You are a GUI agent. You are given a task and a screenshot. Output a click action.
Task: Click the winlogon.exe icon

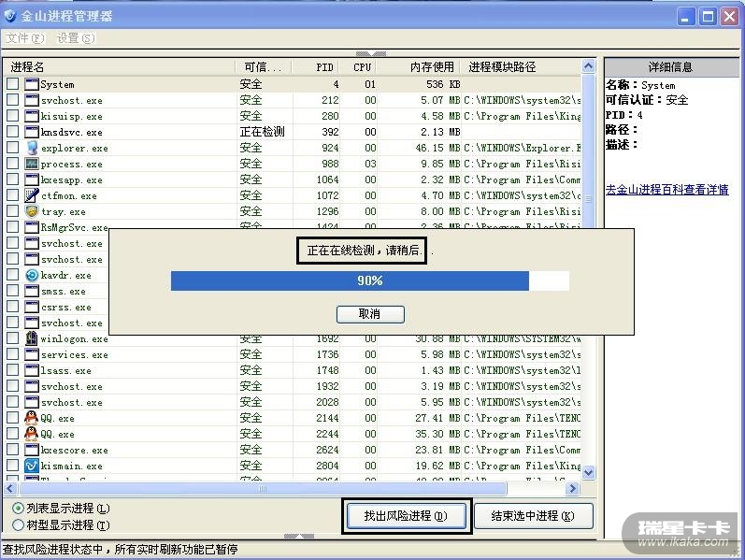click(x=32, y=338)
